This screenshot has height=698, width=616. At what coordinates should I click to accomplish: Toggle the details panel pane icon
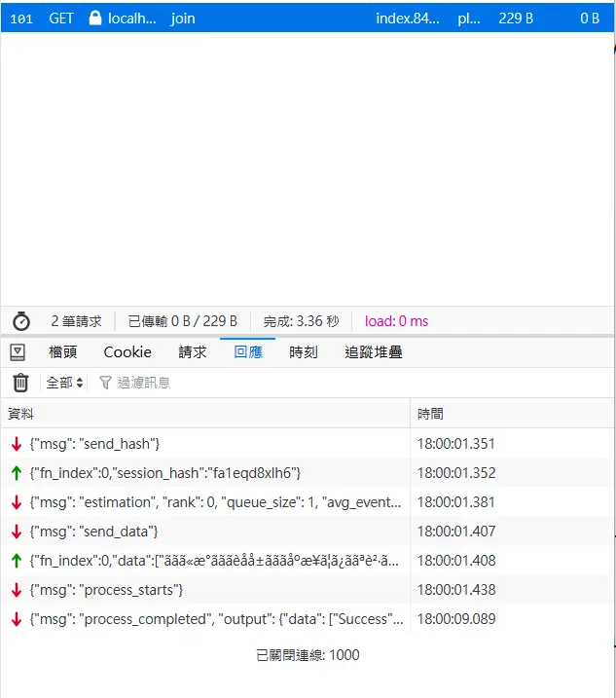tap(19, 351)
